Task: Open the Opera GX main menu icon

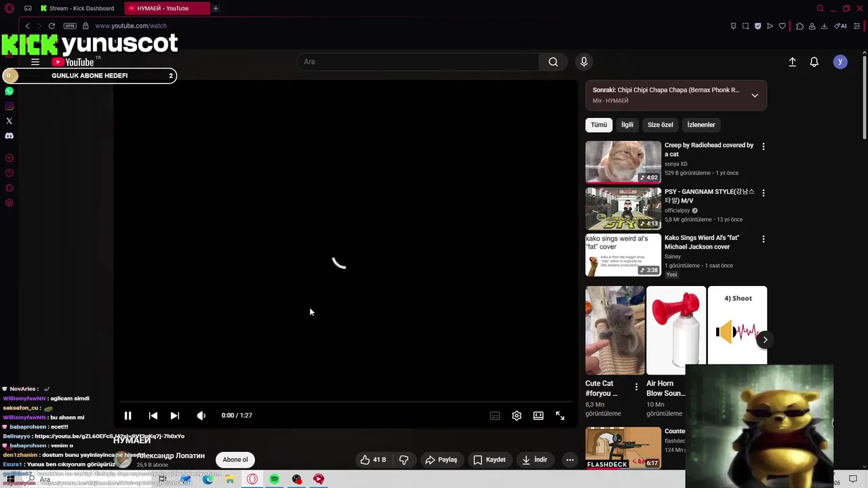Action: (9, 8)
